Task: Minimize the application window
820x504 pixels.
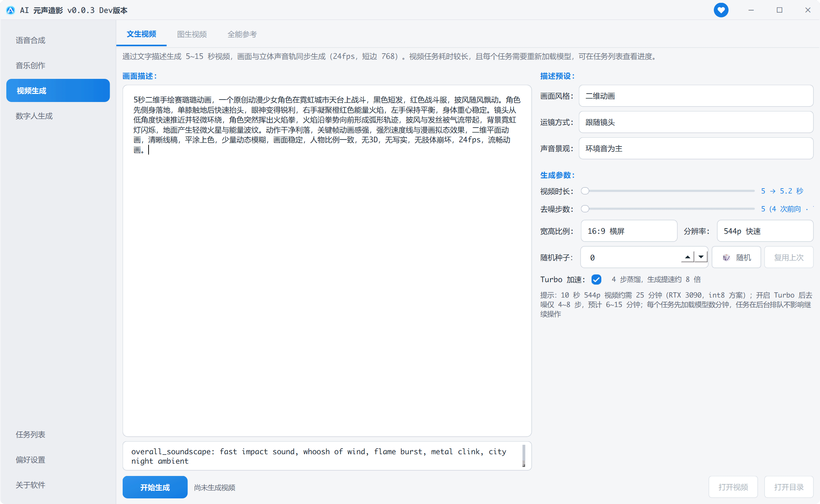Action: tap(751, 10)
